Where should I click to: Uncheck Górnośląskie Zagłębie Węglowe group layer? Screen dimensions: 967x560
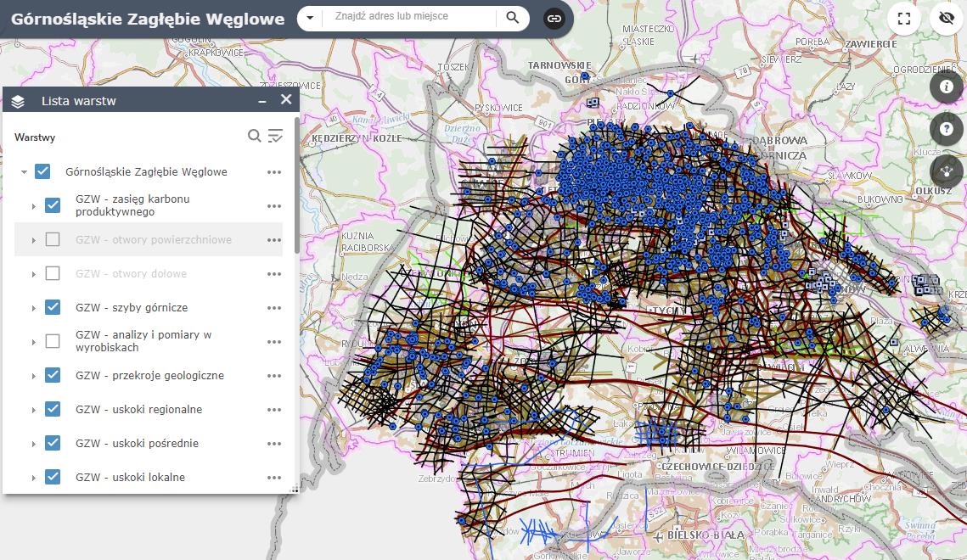[42, 171]
